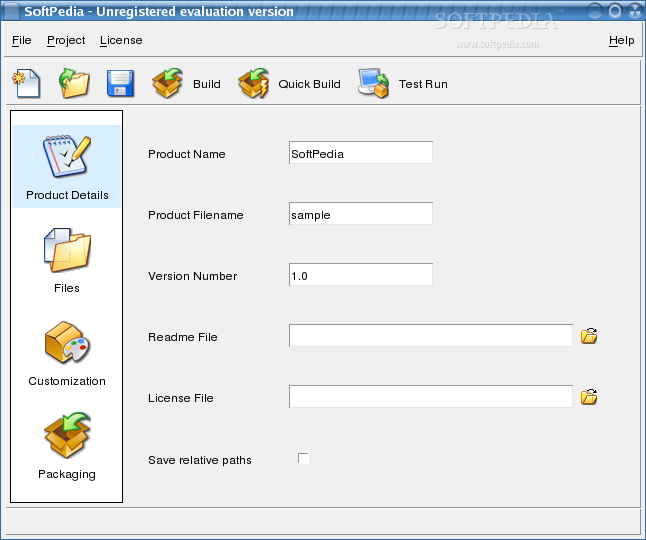Open the File menu
This screenshot has width=646, height=540.
21,40
